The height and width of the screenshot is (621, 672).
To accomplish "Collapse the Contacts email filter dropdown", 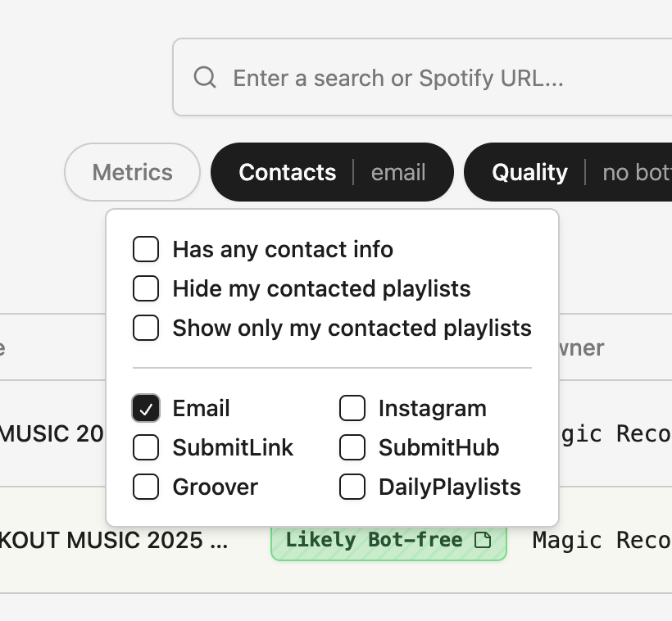I will point(332,172).
